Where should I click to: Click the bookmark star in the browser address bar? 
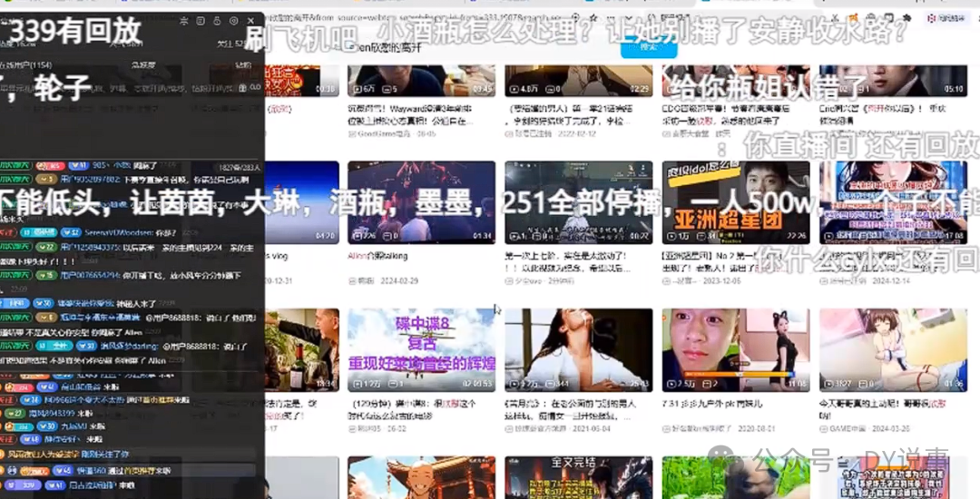point(593,18)
